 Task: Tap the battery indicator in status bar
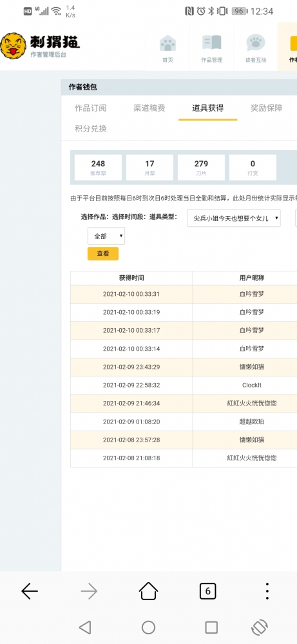pyautogui.click(x=239, y=11)
